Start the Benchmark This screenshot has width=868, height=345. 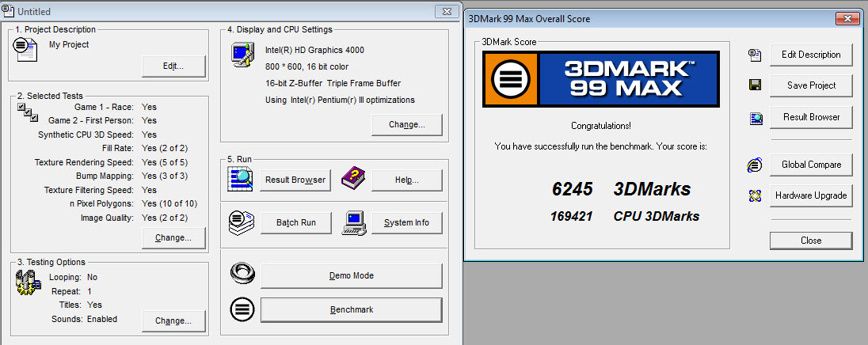coord(352,309)
